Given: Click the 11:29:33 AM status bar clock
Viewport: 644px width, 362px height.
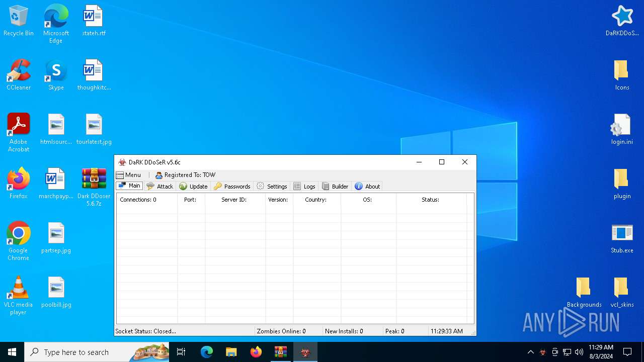Looking at the screenshot, I should (x=447, y=331).
